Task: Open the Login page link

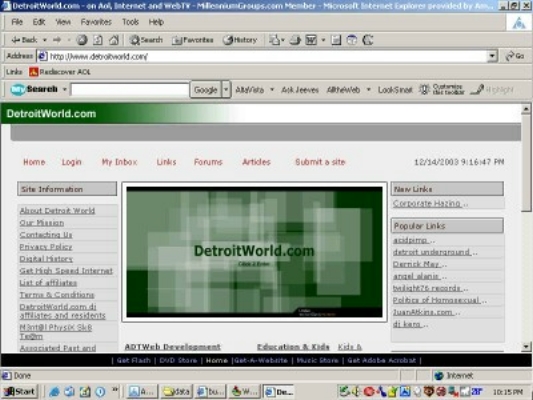Action: coord(71,162)
